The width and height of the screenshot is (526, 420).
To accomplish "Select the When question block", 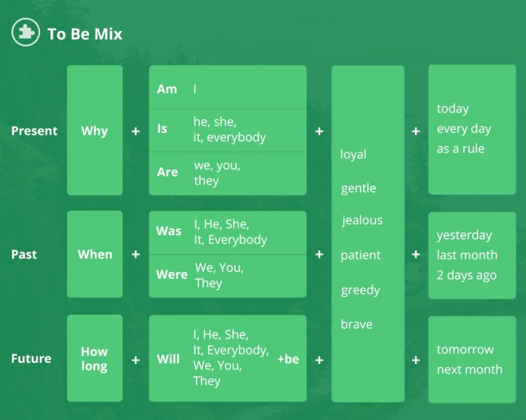I will (95, 254).
